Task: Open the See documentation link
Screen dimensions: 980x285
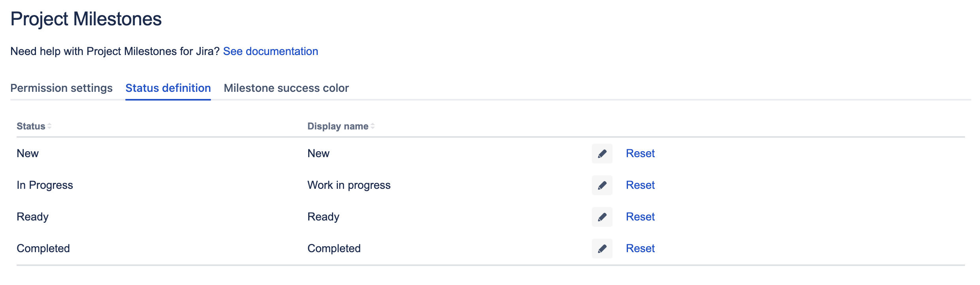Action: tap(271, 51)
